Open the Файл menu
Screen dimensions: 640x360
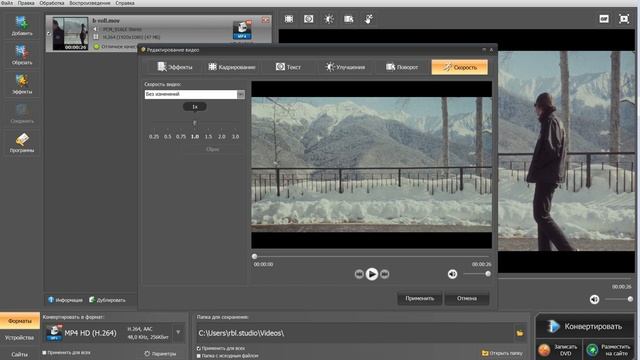pos(7,3)
